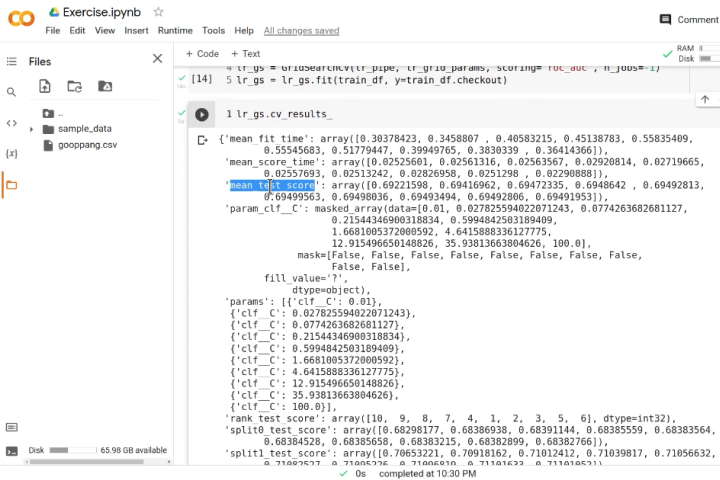Refresh the file browser folder icon

[x=74, y=86]
